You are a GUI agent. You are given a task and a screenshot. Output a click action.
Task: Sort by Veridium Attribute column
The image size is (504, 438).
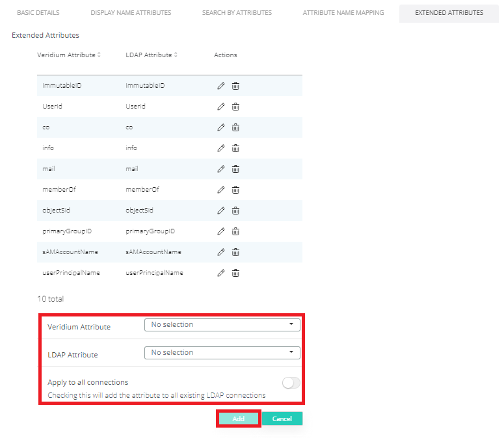69,55
